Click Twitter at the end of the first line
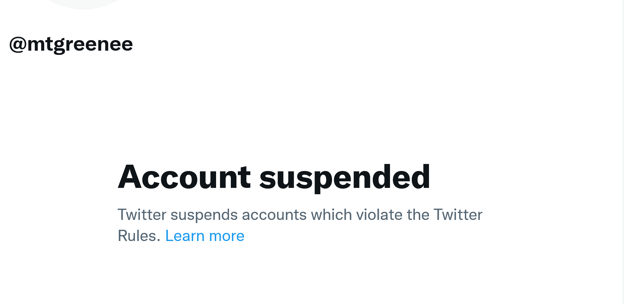 (458, 215)
